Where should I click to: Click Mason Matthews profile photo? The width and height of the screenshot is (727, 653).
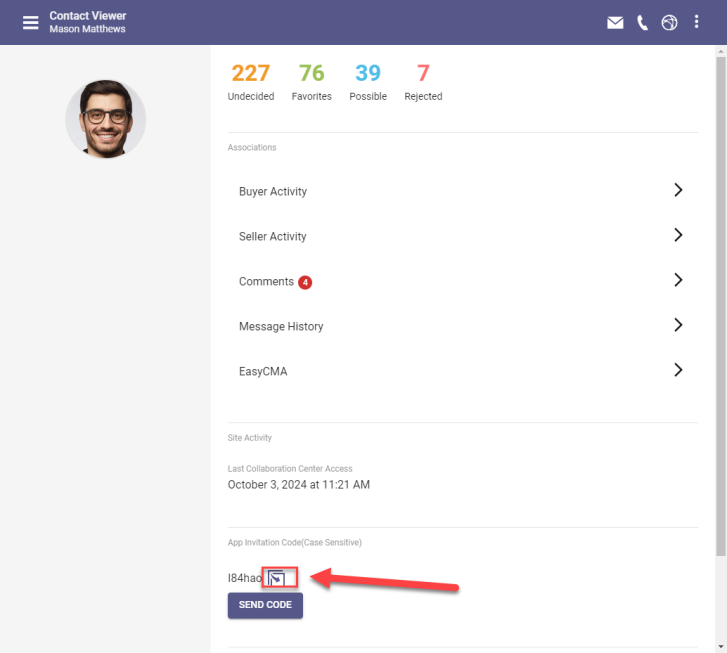tap(106, 119)
